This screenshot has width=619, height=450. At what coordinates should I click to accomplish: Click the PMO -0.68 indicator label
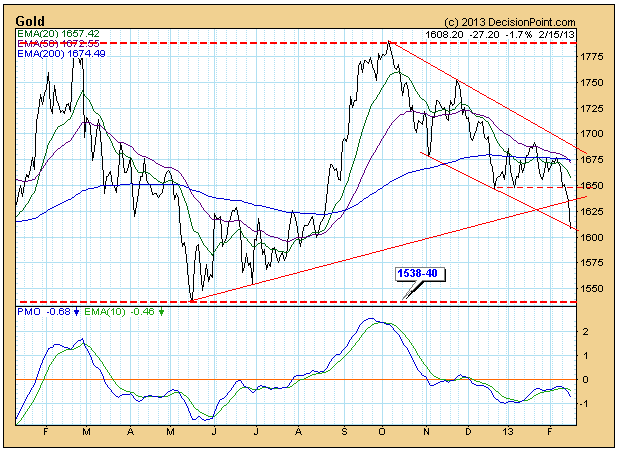pyautogui.click(x=44, y=312)
